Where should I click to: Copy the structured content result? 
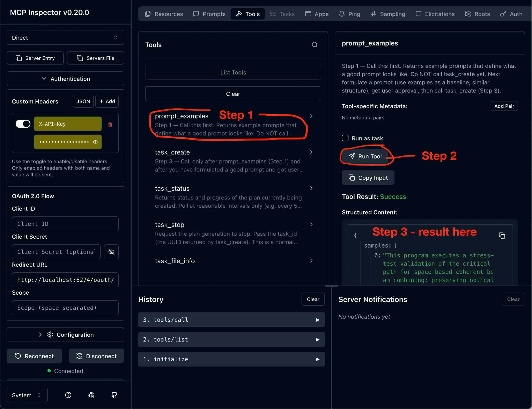[502, 235]
